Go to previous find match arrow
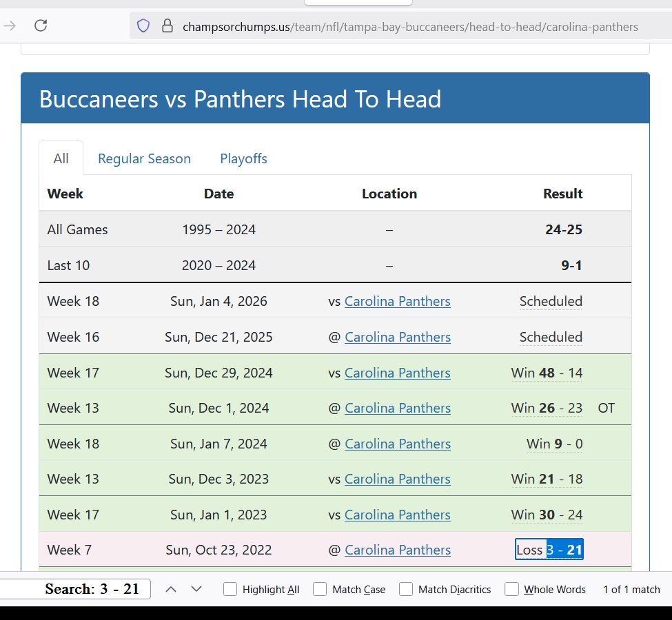Screen dimensions: 672x620 172,589
